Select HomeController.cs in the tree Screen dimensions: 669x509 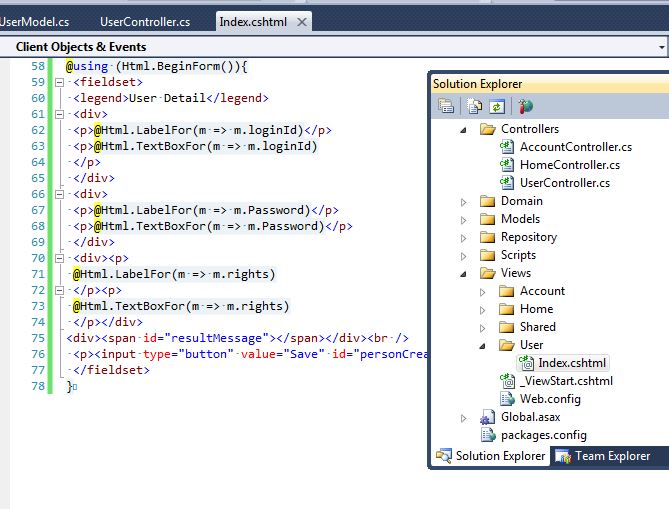570,165
